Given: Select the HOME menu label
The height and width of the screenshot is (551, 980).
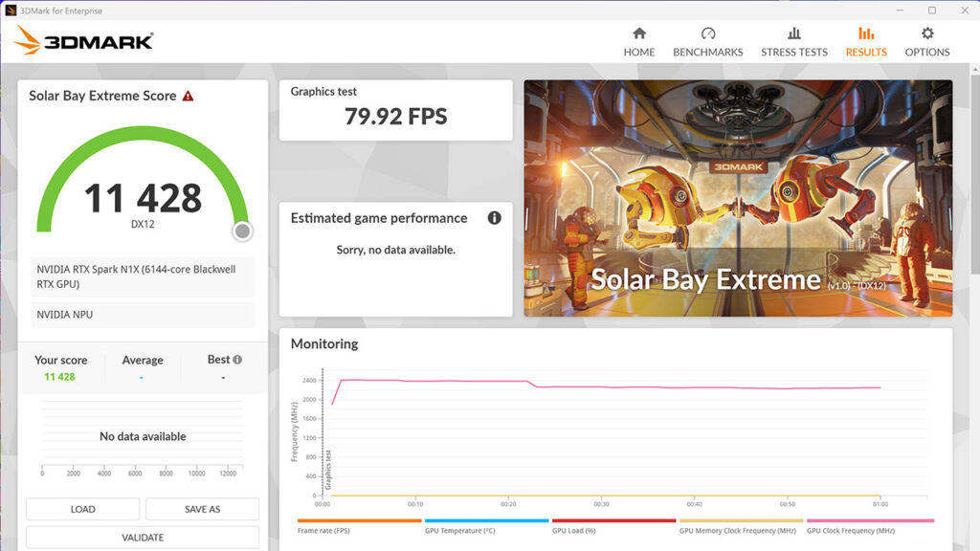Looking at the screenshot, I should (x=638, y=52).
